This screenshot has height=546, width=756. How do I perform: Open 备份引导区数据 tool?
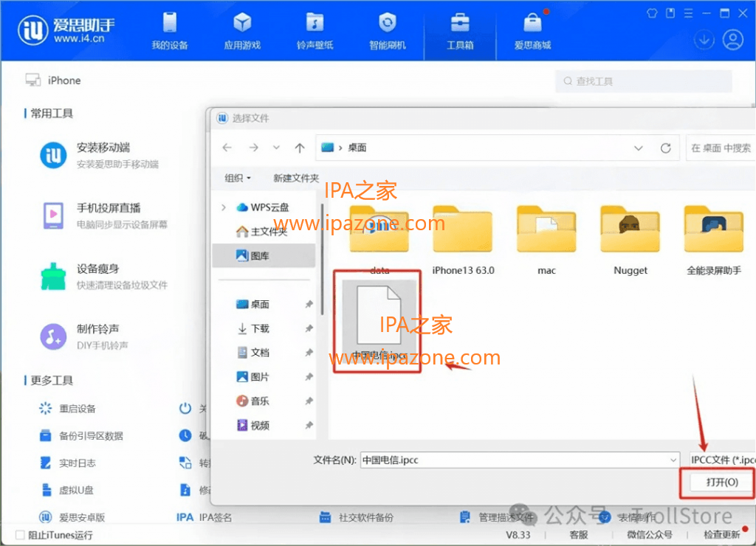[x=81, y=435]
